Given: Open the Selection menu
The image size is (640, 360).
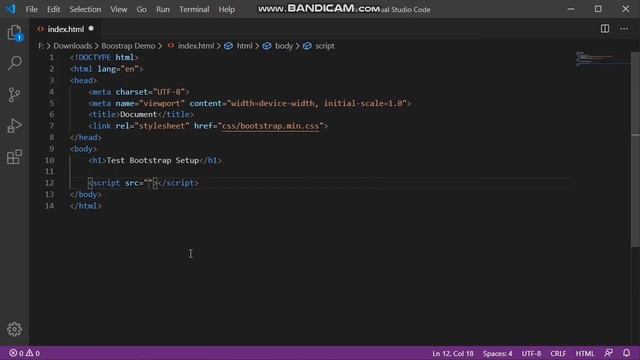Looking at the screenshot, I should pos(85,9).
